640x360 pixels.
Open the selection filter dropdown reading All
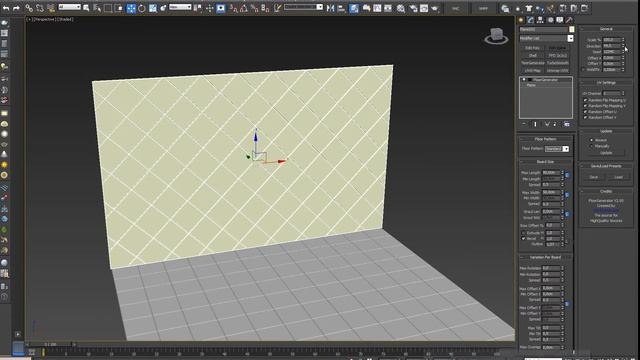point(69,7)
